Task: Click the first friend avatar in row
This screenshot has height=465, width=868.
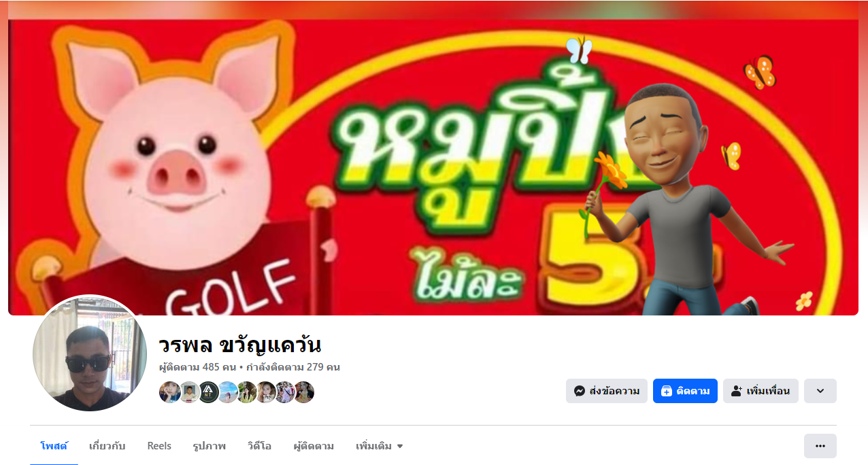Action: click(x=170, y=392)
